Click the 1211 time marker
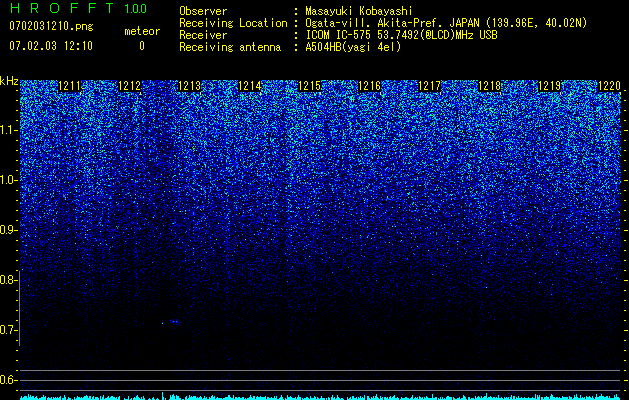This screenshot has height=400, width=629. (69, 86)
